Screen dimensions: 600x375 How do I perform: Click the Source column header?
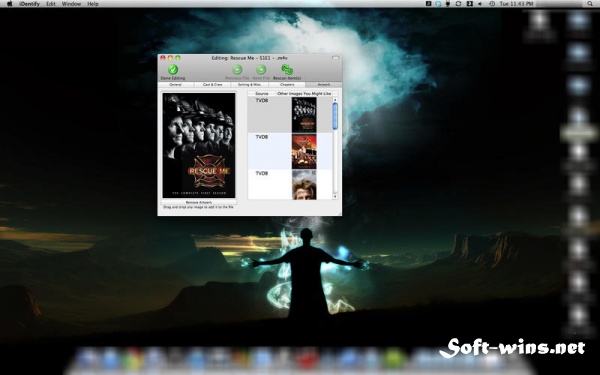tap(262, 93)
